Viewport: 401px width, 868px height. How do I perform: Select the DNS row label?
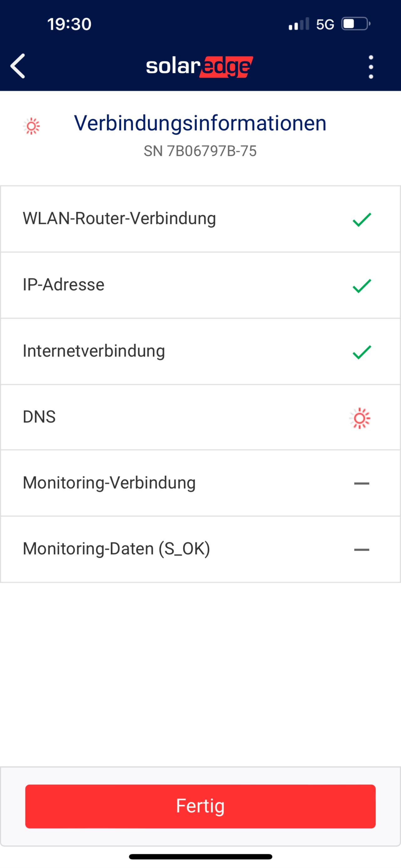(39, 417)
